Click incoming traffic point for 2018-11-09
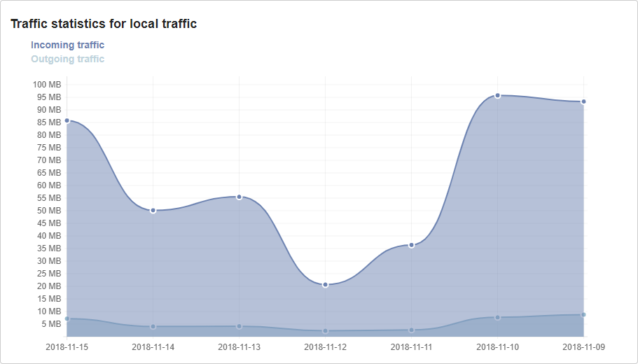Viewport: 638px width, 364px height. click(x=583, y=101)
